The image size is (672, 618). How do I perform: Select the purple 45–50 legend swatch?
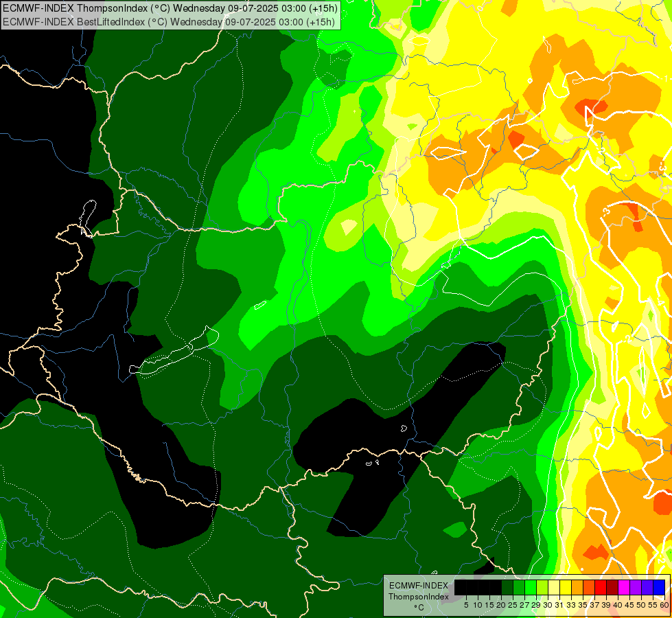click(x=636, y=587)
